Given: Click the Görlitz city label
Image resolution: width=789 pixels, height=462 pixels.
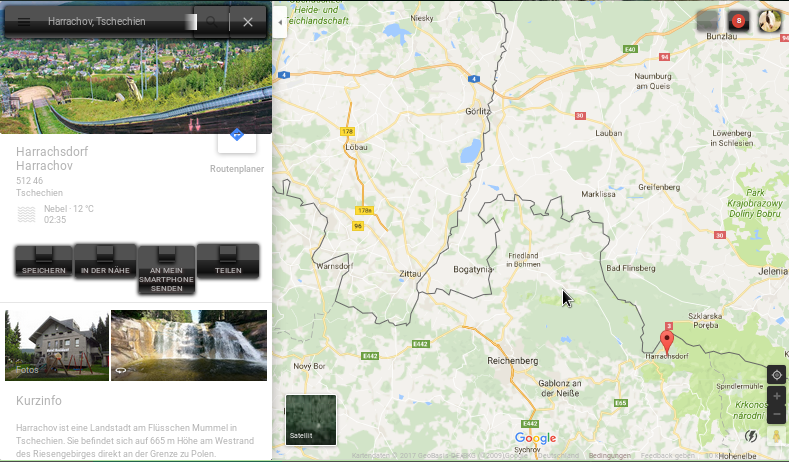Looking at the screenshot, I should [478, 111].
